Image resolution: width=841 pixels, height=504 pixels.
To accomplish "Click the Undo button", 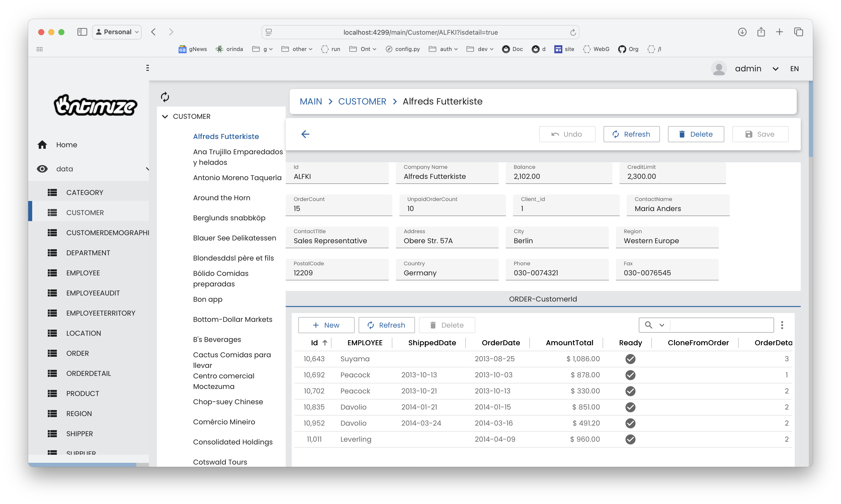I will point(567,134).
